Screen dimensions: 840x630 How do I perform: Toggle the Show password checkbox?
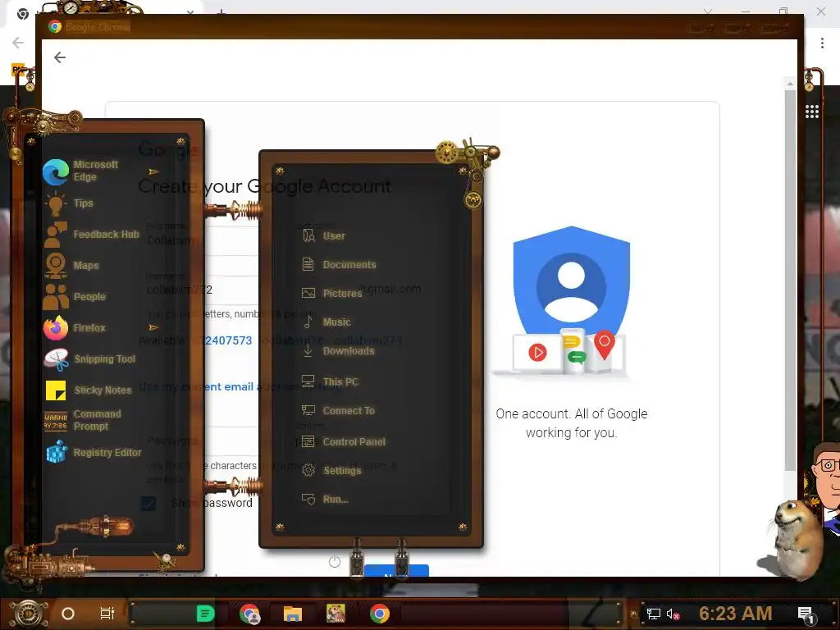(x=148, y=503)
